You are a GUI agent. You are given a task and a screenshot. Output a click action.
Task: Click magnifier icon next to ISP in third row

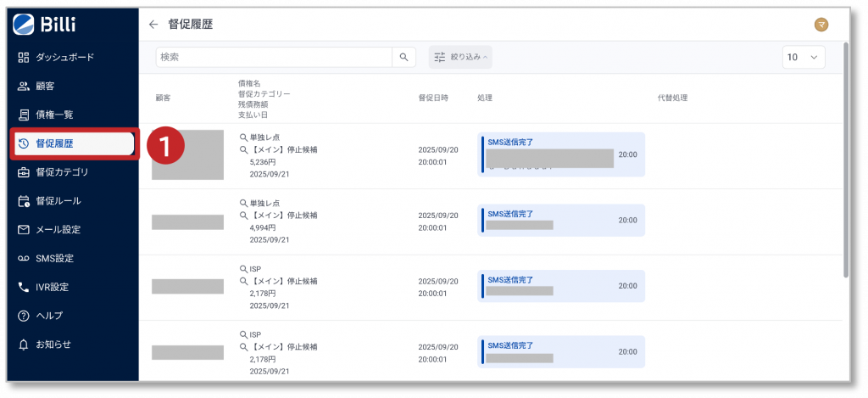(243, 269)
